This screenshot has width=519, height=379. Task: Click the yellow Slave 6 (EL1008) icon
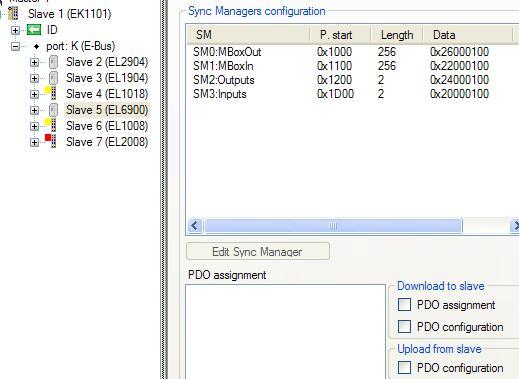tap(51, 125)
